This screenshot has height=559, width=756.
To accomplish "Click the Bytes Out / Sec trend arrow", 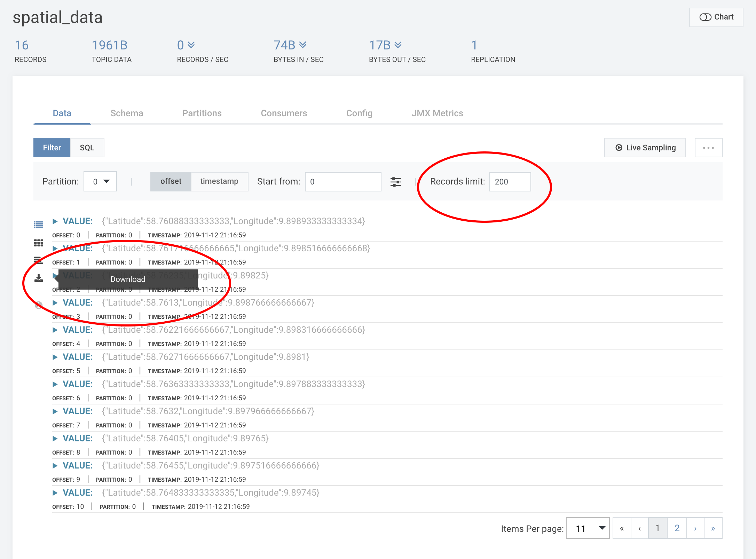I will coord(398,45).
